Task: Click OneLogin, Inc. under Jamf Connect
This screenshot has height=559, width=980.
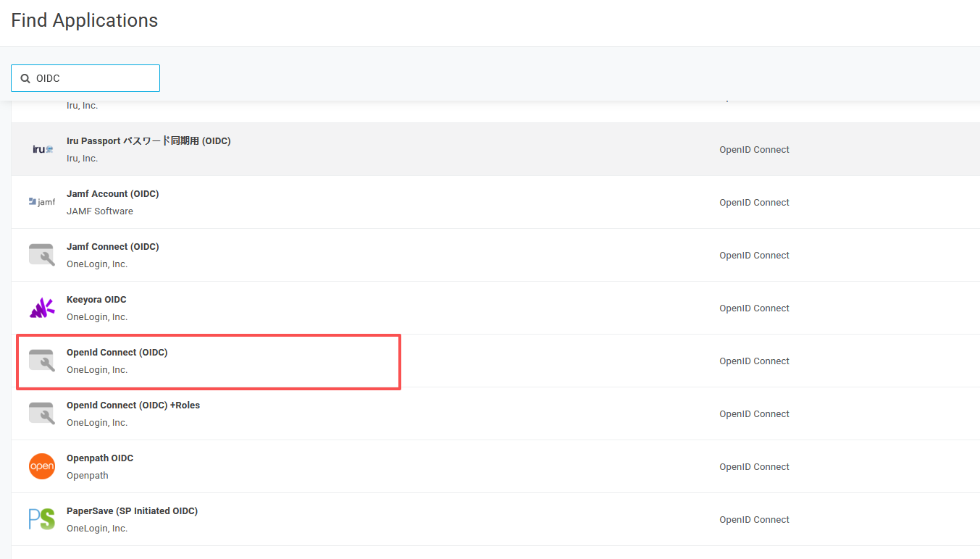Action: coord(97,264)
